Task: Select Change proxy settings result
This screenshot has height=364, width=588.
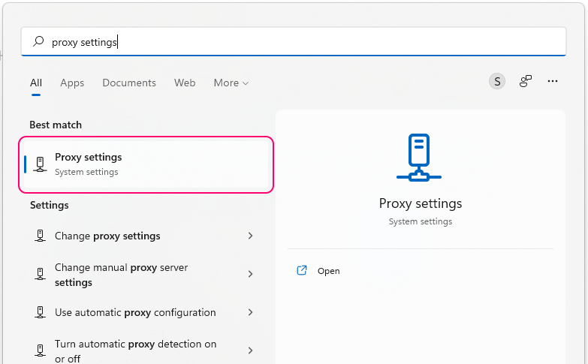Action: point(107,236)
